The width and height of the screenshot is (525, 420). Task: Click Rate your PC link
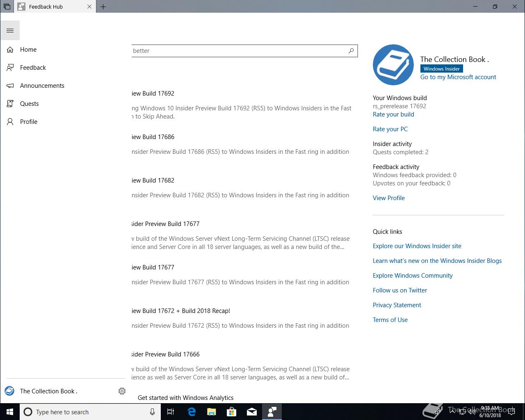click(x=390, y=129)
